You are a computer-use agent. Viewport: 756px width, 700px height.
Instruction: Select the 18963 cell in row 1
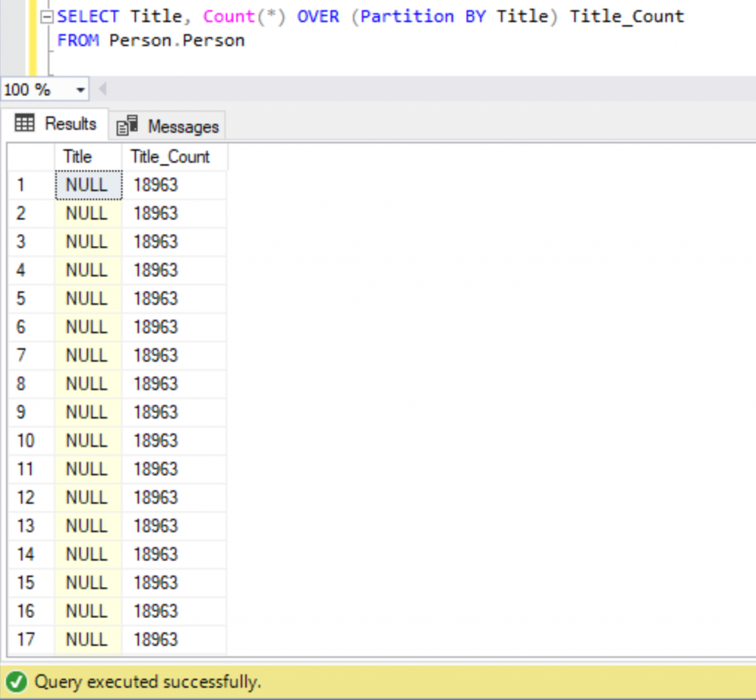174,185
